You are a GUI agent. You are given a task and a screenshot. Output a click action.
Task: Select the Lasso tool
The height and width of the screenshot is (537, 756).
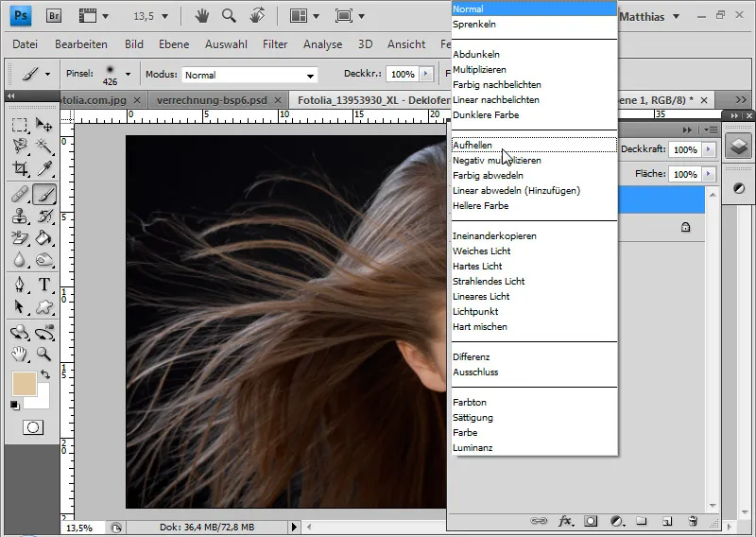tap(19, 146)
